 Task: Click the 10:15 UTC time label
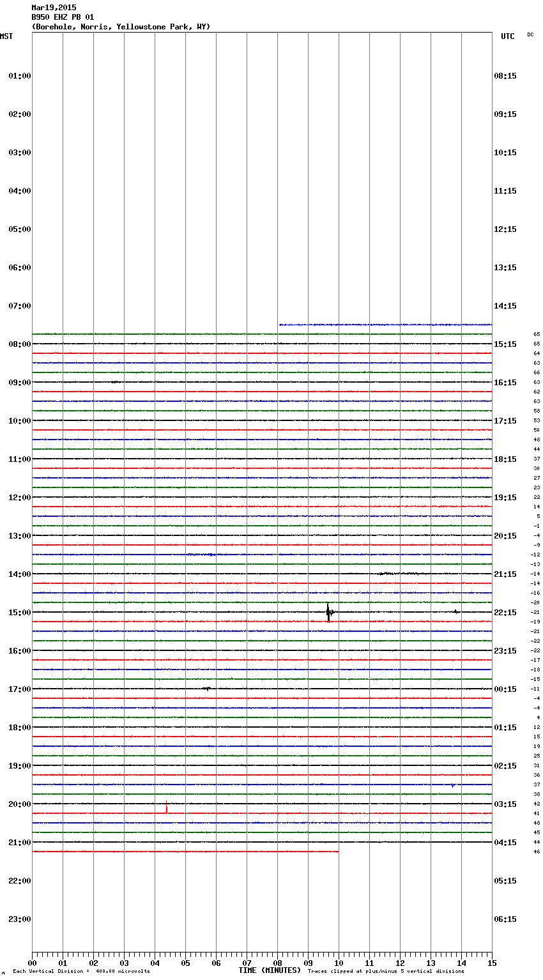click(x=505, y=153)
